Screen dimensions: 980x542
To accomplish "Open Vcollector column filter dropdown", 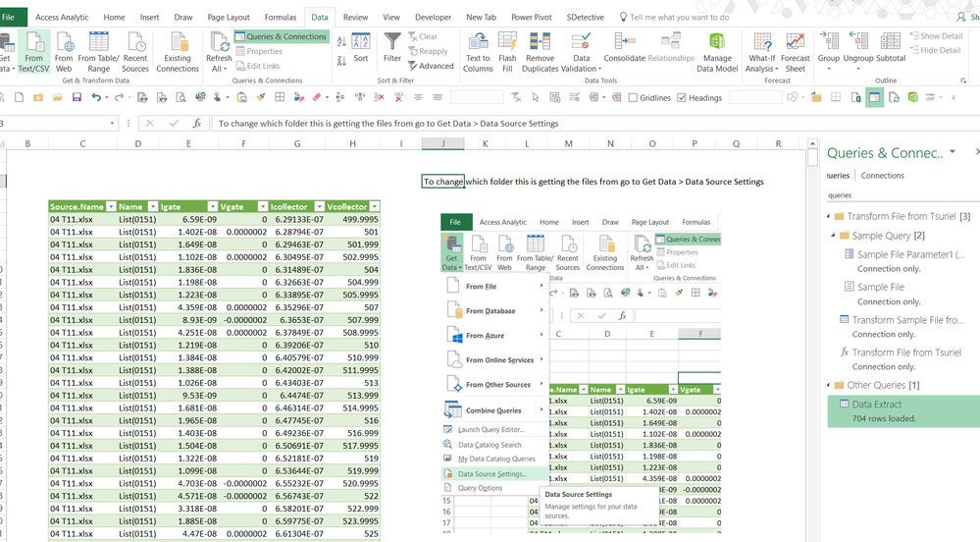I will [375, 206].
